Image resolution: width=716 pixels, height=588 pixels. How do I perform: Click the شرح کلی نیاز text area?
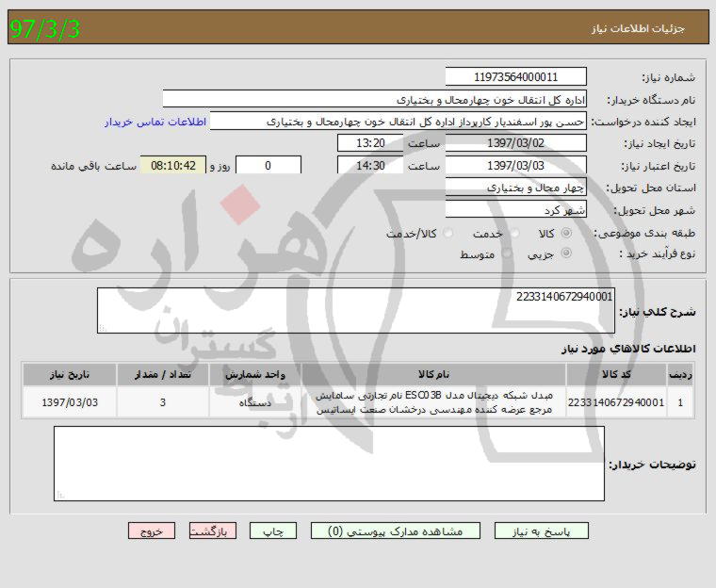point(356,311)
